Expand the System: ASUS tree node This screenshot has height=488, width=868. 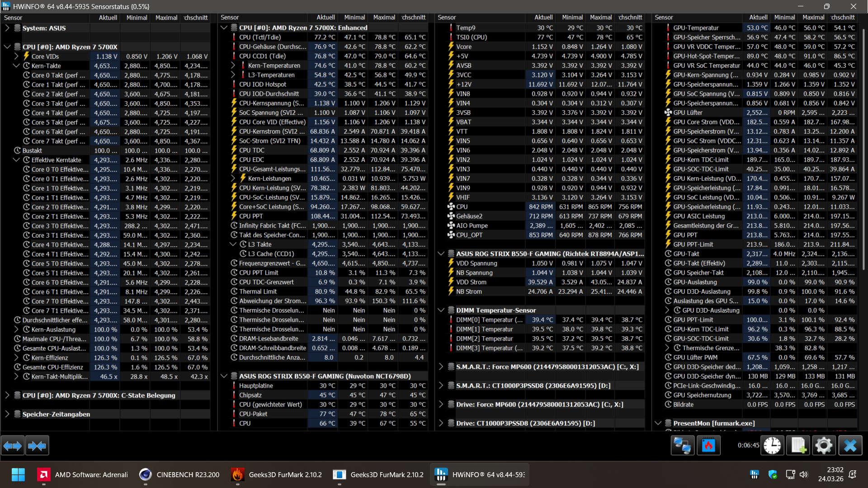pyautogui.click(x=7, y=28)
